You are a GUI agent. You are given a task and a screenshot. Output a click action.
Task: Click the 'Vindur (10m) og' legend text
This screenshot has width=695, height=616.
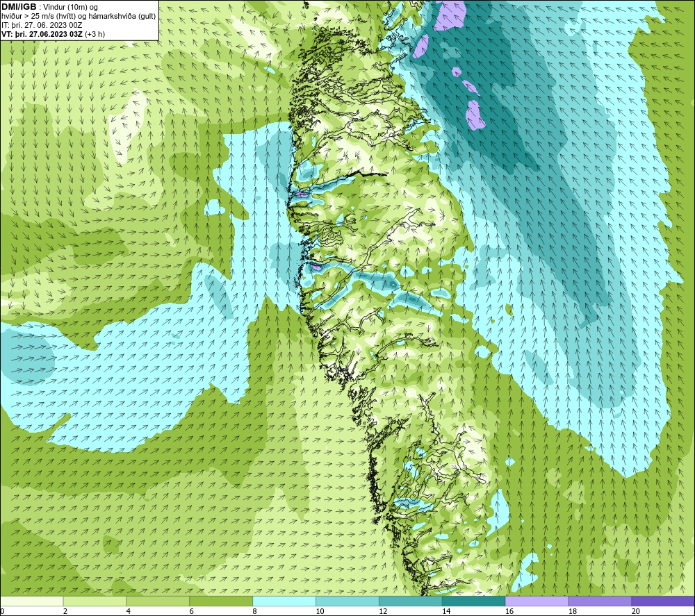coord(72,8)
